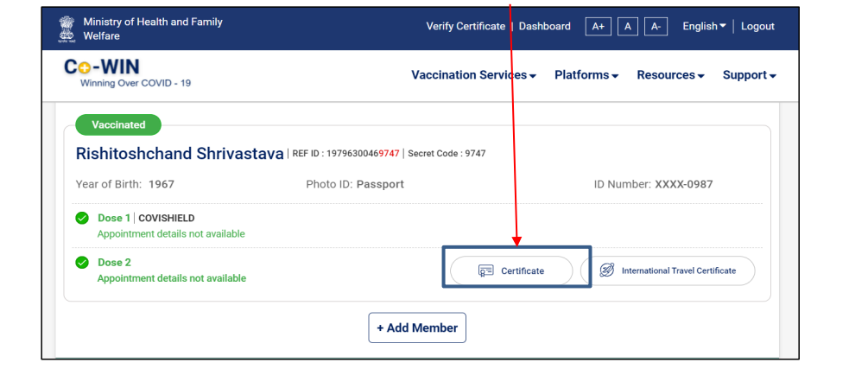Click the Logout link
Viewport: 868px width, 369px height.
[x=757, y=26]
